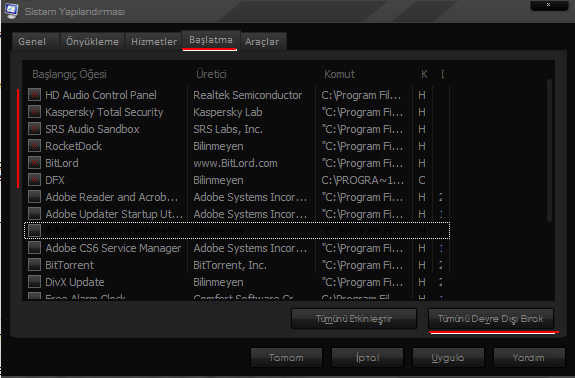Toggle SRS Audio Sandbox checkbox
The image size is (575, 378).
pos(34,129)
